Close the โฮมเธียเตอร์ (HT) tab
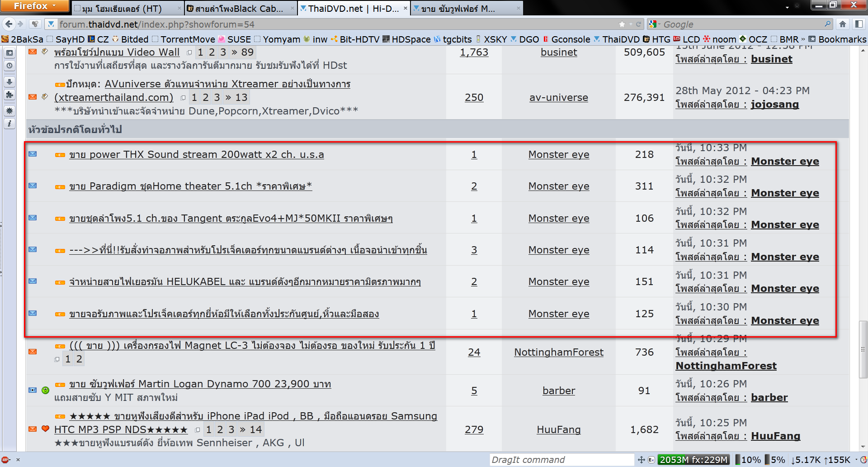Screen dimensions: 868x467 coord(179,8)
